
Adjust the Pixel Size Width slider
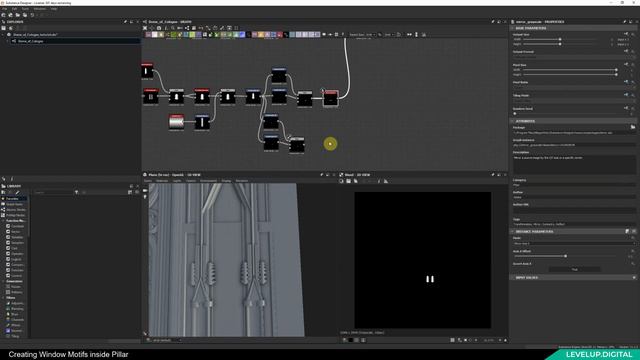click(570, 70)
